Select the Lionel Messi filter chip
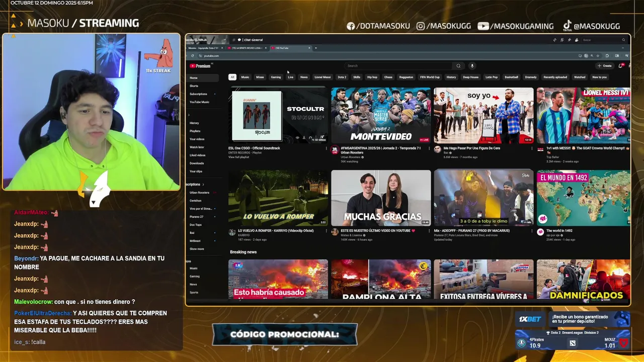This screenshot has height=362, width=644. click(323, 77)
